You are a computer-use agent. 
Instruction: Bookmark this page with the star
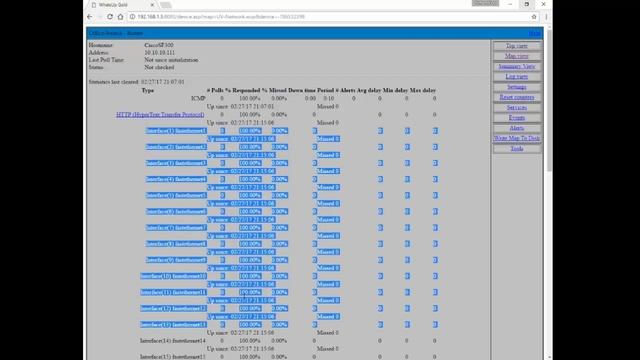point(534,17)
